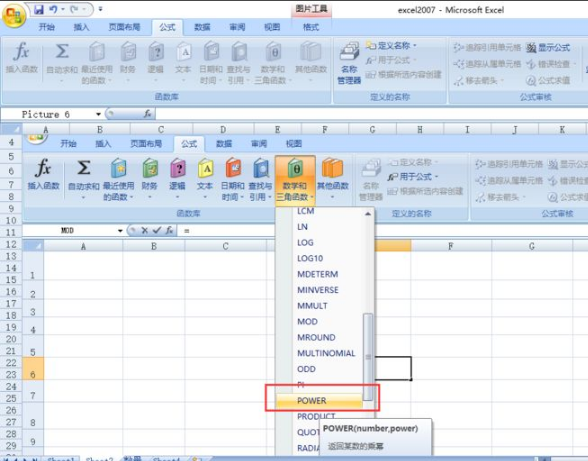Click the confirm checkmark in embedded formula bar
Viewport: 588px width, 461px height.
(157, 230)
